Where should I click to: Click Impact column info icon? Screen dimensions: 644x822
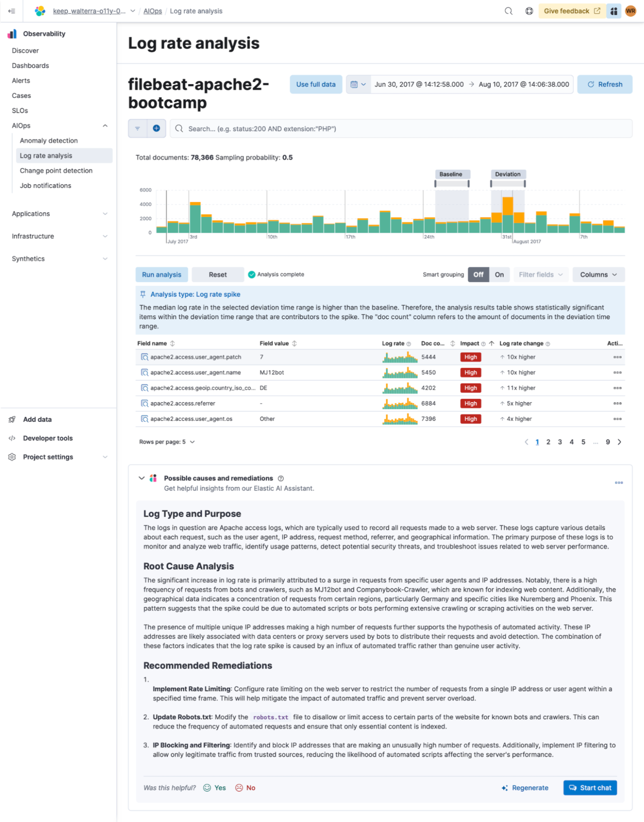[483, 344]
